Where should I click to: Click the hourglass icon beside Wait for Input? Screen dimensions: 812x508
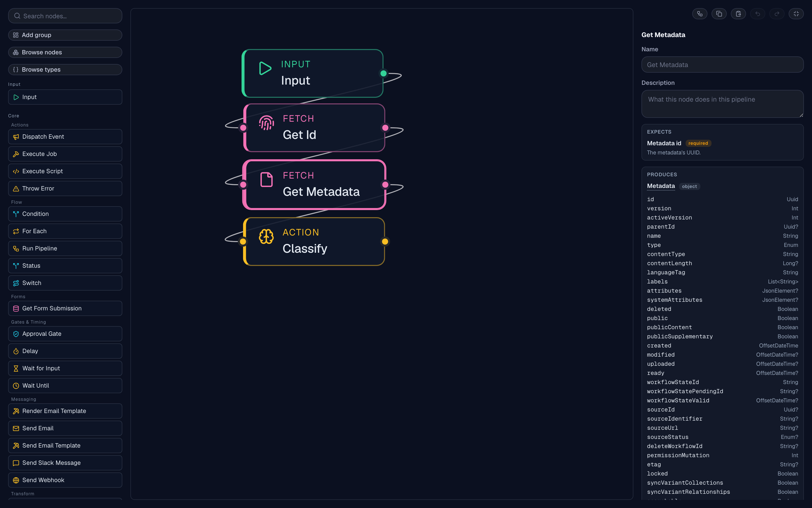click(16, 368)
